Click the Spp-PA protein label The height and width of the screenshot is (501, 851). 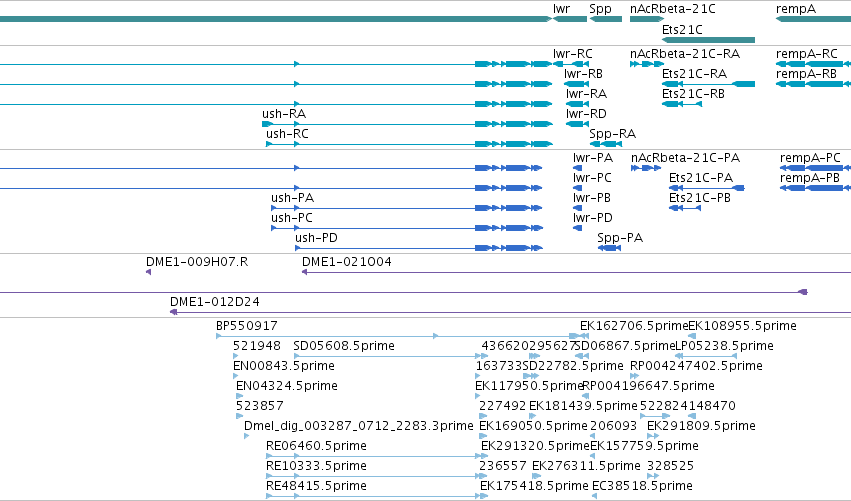[x=620, y=238]
